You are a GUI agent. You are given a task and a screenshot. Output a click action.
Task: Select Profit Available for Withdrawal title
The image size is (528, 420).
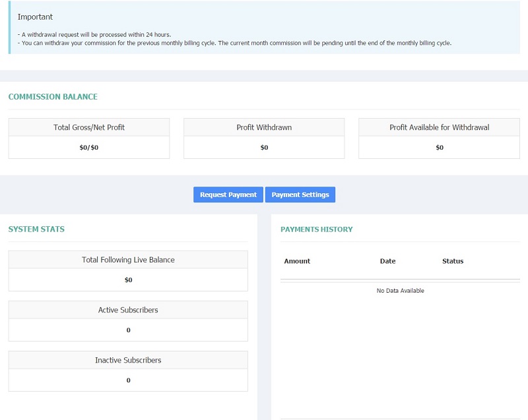point(439,127)
